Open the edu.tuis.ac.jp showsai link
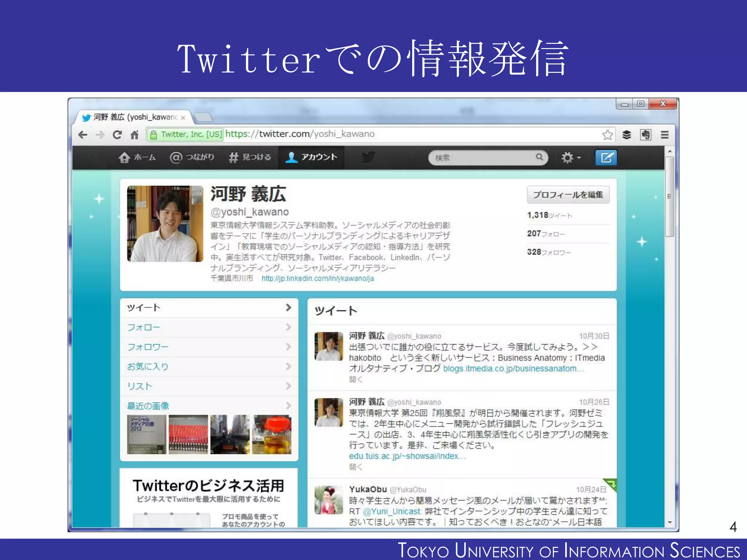The image size is (747, 560). [x=407, y=456]
